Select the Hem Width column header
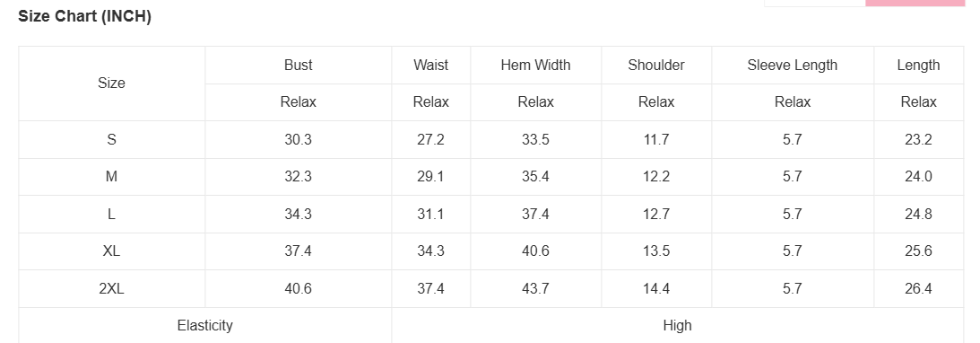 [535, 65]
